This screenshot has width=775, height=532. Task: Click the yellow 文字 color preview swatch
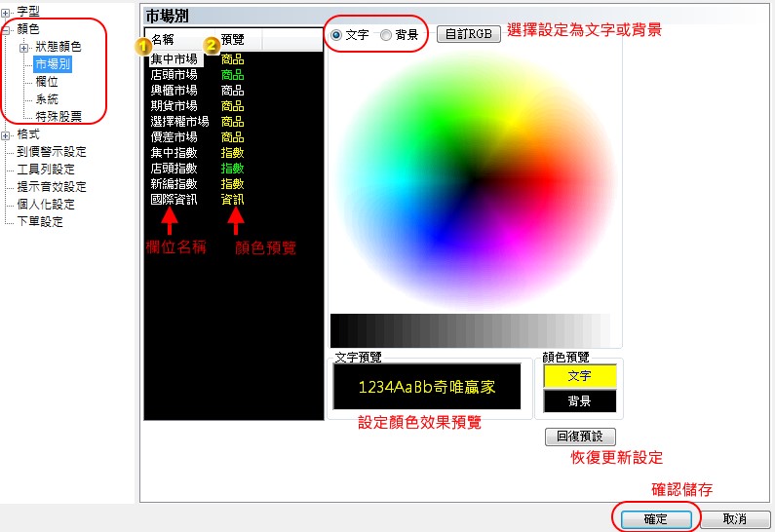[579, 375]
